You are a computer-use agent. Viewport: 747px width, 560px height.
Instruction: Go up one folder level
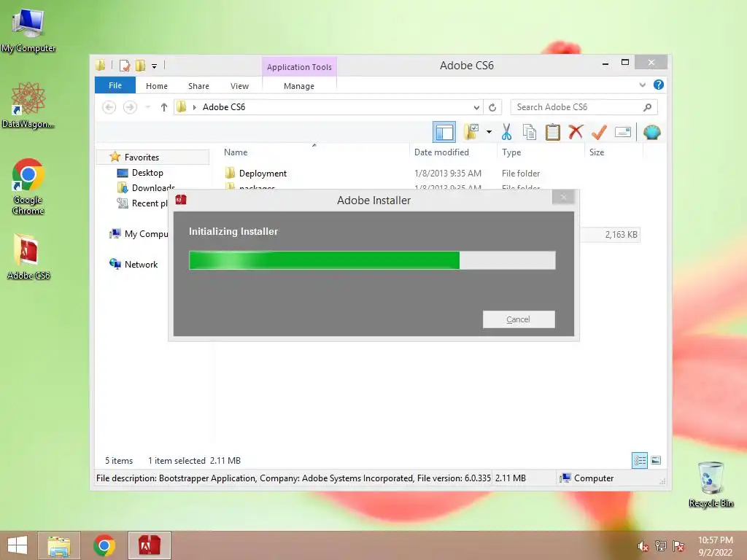click(164, 107)
